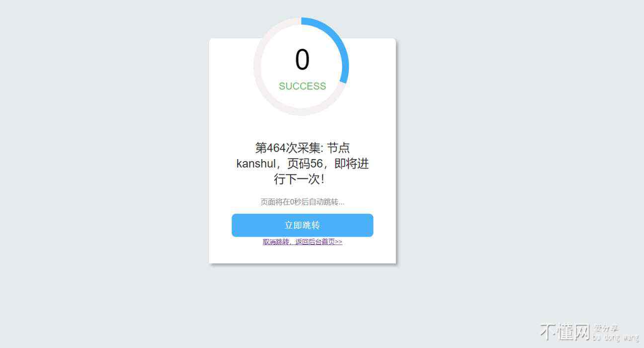Click the >> arrows ending the return link
The image size is (644, 348).
[x=338, y=242]
